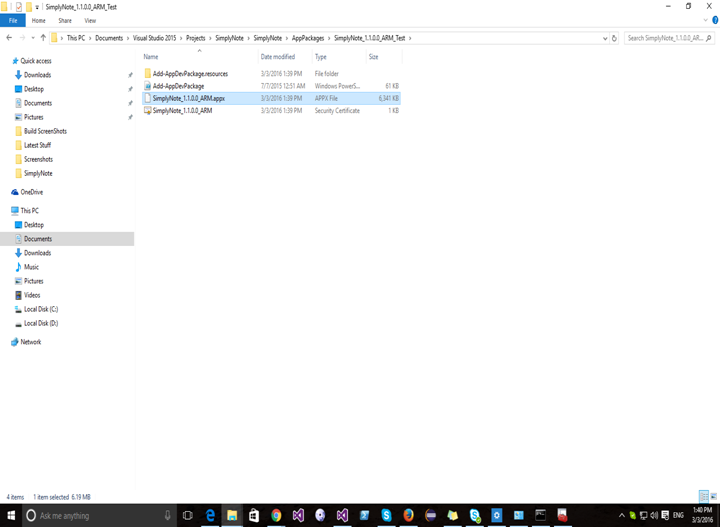Open Task View on taskbar

pyautogui.click(x=187, y=516)
